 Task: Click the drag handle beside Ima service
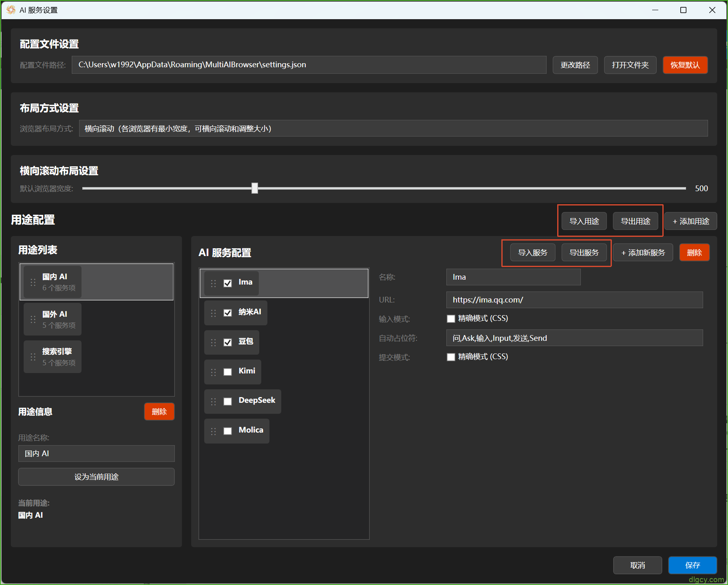click(213, 283)
